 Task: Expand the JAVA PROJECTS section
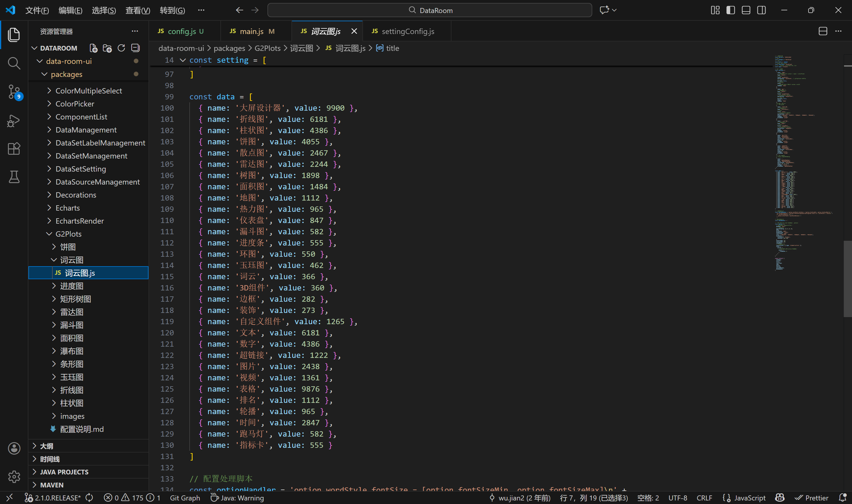pos(64,472)
